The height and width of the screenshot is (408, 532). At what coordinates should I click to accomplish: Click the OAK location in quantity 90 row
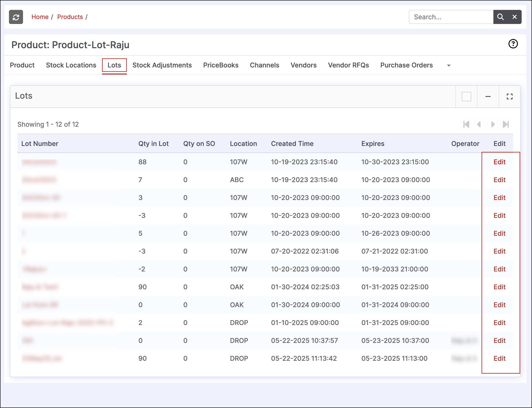click(237, 287)
